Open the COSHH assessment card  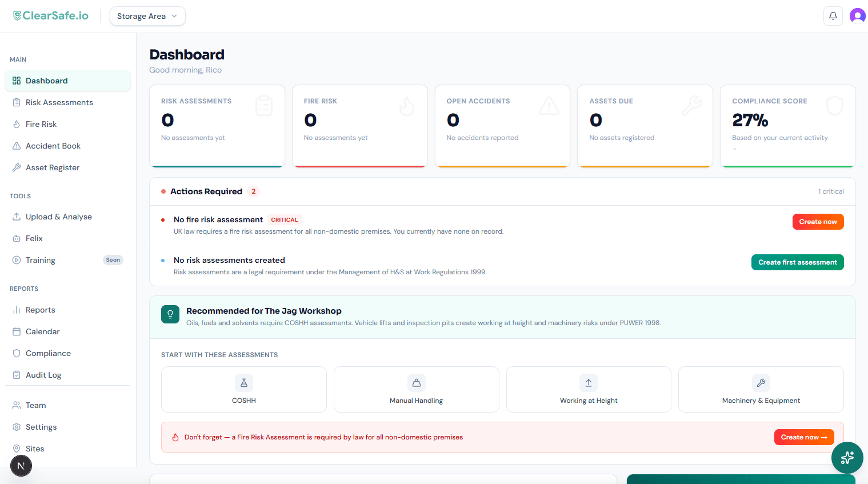tap(244, 389)
